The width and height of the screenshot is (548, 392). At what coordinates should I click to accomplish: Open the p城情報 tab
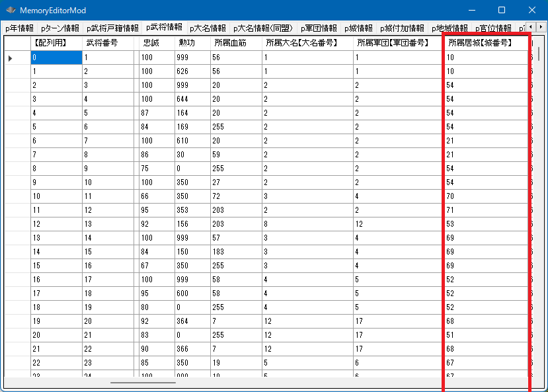click(358, 28)
